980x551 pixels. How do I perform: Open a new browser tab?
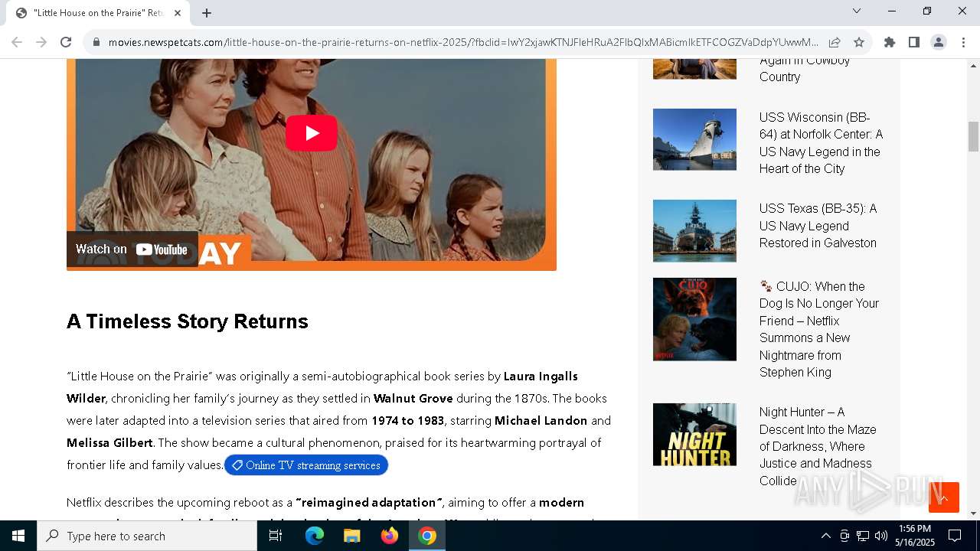click(x=207, y=13)
